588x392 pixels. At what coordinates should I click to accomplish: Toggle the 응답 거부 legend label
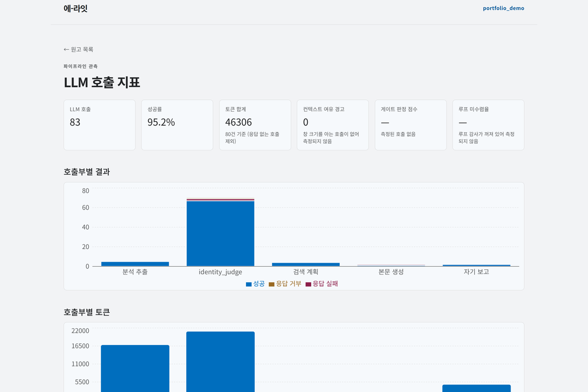289,284
